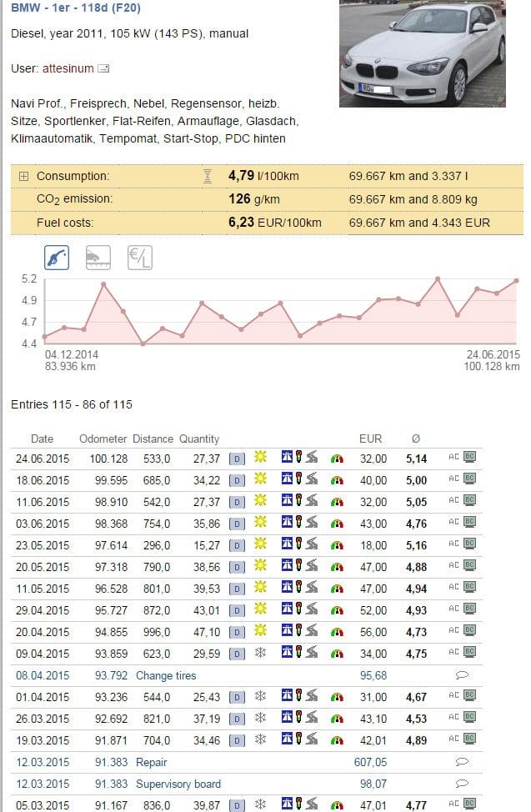Click the highest peak point on consumption chart

click(x=438, y=278)
